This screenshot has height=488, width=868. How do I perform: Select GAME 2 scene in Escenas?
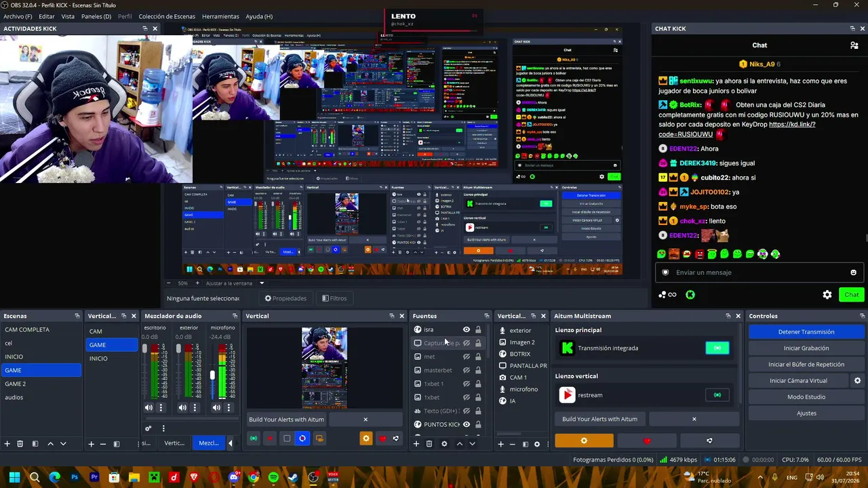(x=41, y=384)
